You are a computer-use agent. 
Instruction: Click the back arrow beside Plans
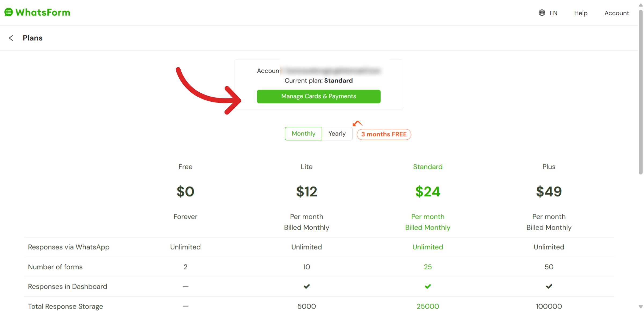(11, 38)
